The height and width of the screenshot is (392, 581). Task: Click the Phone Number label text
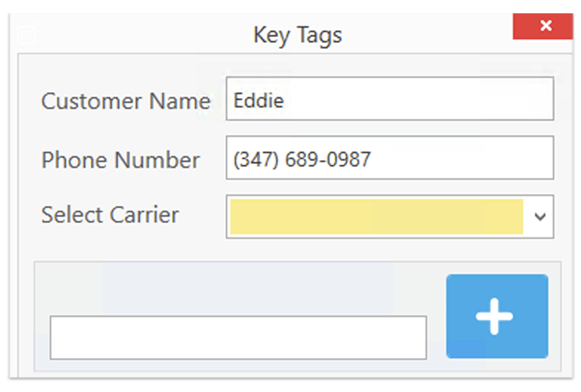[120, 160]
